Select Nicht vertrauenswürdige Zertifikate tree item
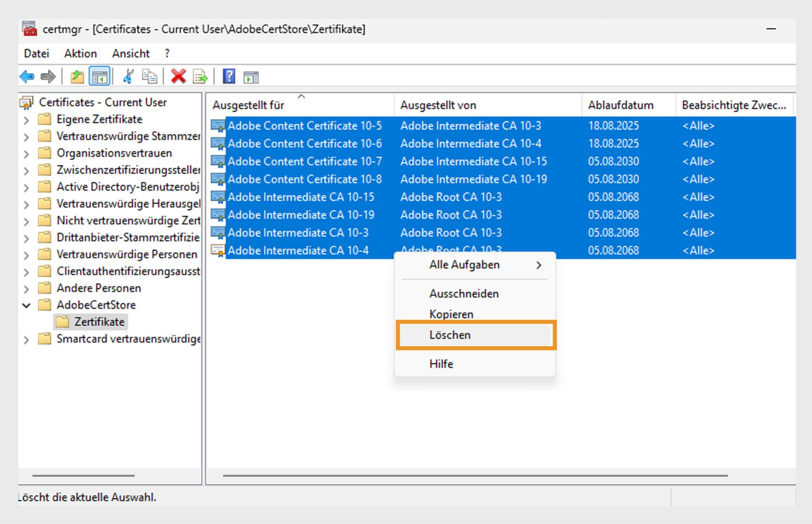812x524 pixels. [x=128, y=221]
